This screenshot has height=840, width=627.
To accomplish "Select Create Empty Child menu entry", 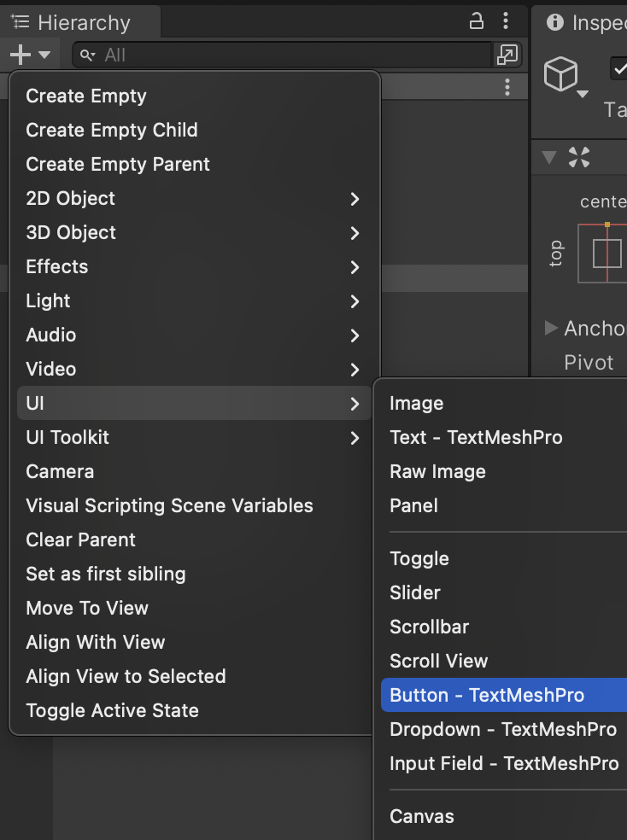I will tap(112, 130).
